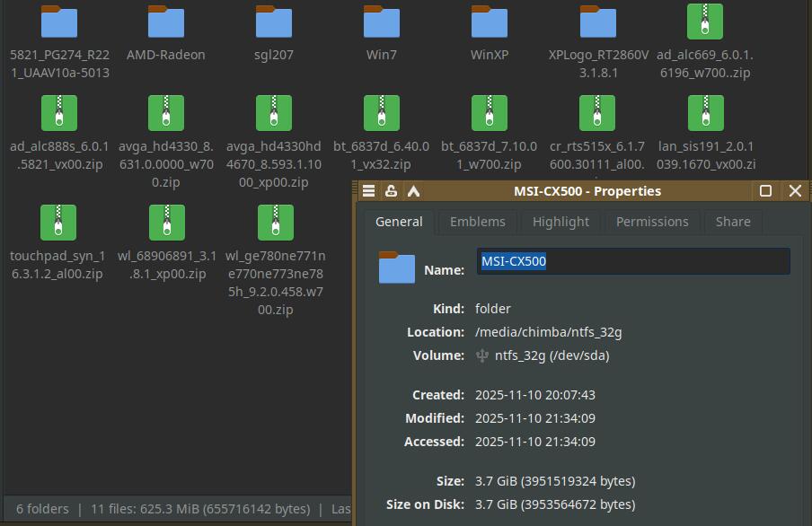Select ad_alc669_6.0.1.6196_w700..zip archive icon

pyautogui.click(x=705, y=22)
